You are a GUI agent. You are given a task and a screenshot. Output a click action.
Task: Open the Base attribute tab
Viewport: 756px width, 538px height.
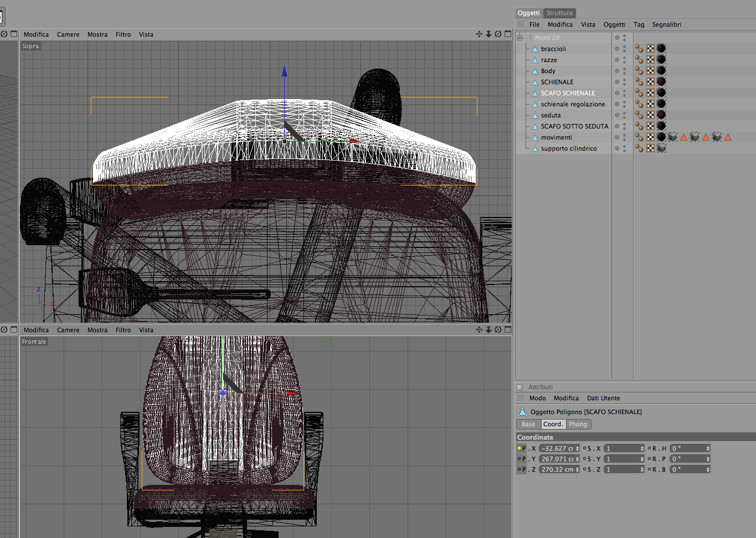pos(528,425)
